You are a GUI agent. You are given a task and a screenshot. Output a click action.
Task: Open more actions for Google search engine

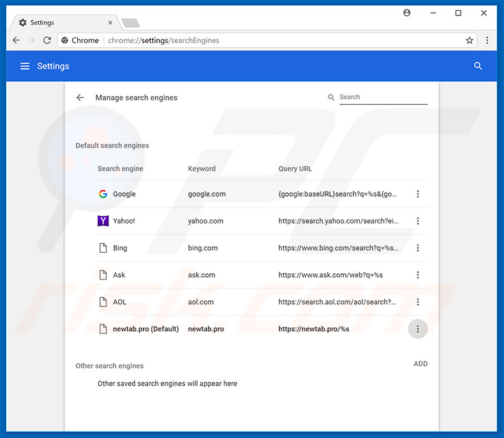(418, 194)
